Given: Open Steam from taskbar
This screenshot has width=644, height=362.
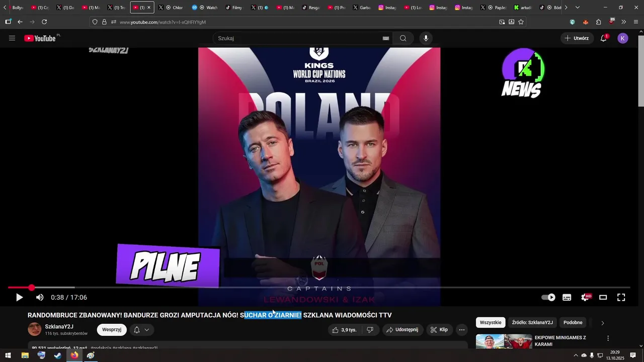Looking at the screenshot, I should point(58,355).
